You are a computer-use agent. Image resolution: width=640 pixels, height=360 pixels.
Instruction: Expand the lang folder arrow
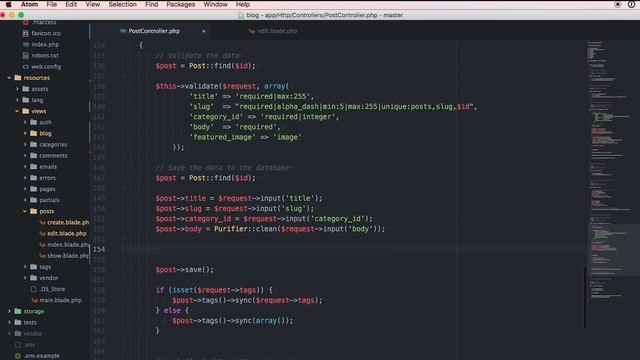pyautogui.click(x=17, y=100)
